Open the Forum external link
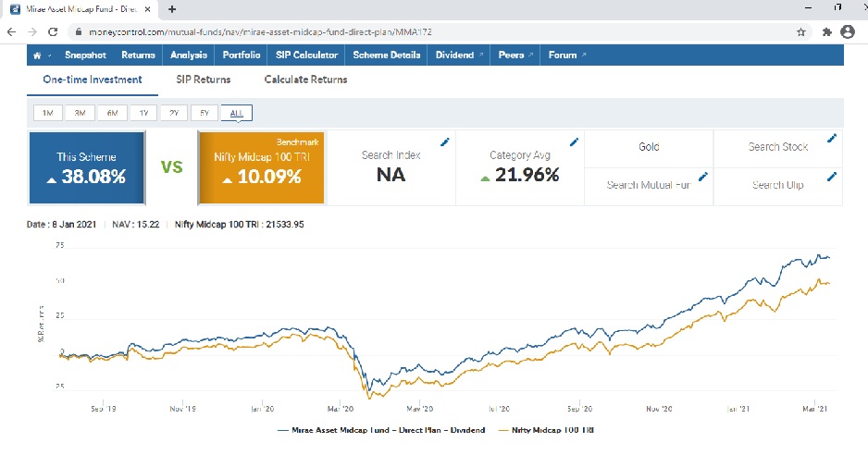Screen dimensions: 868x467 pyautogui.click(x=567, y=55)
